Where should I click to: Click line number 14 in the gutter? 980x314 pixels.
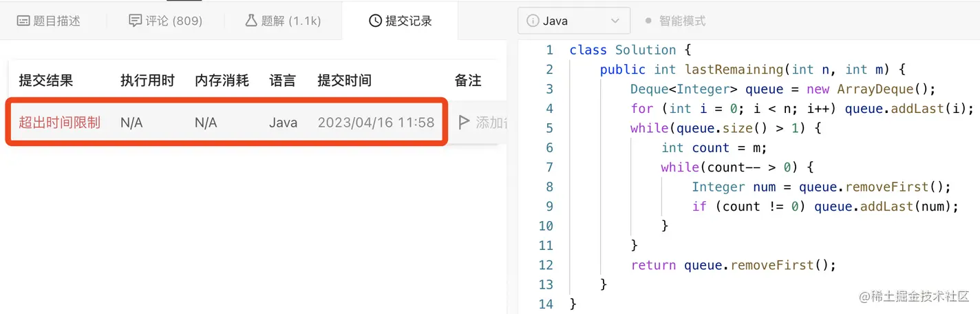(x=546, y=304)
